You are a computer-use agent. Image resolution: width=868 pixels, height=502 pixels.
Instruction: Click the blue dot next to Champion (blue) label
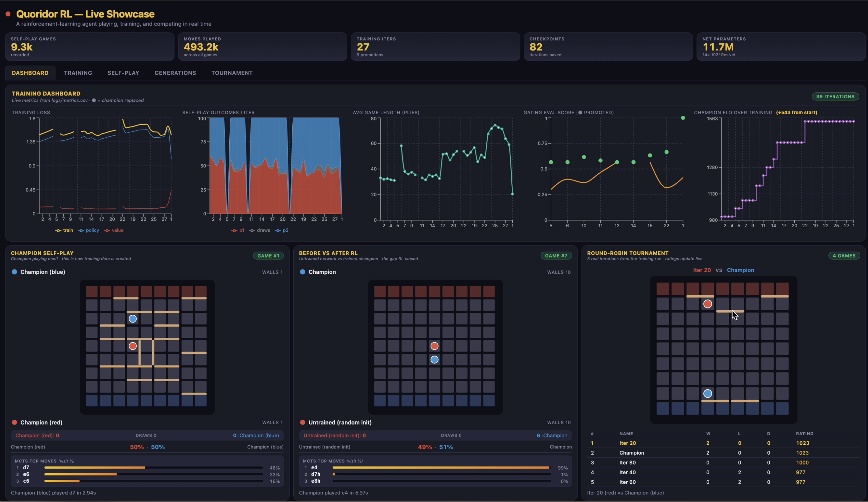click(x=14, y=272)
